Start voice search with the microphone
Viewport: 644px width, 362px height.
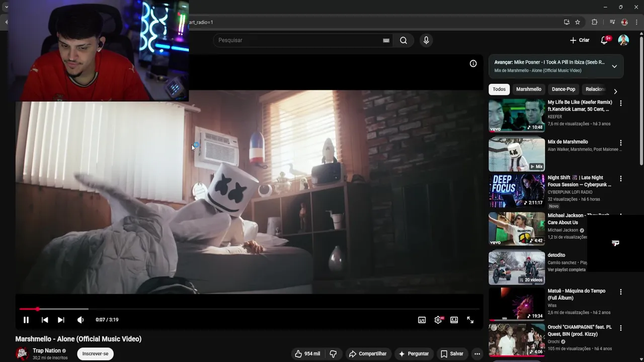point(426,40)
